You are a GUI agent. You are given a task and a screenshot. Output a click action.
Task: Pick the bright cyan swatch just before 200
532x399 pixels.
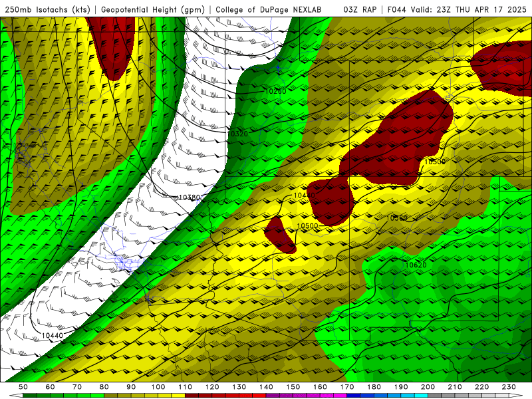(x=421, y=396)
